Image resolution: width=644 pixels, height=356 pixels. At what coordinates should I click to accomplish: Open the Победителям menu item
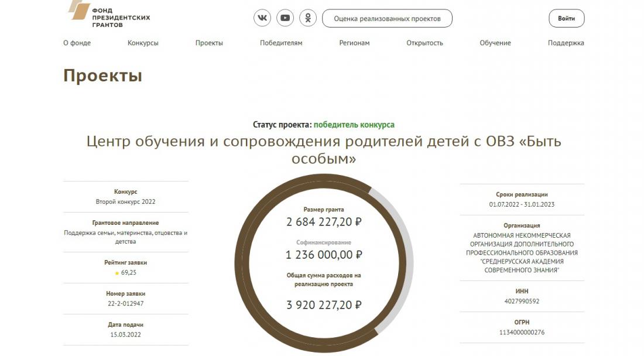(x=281, y=43)
